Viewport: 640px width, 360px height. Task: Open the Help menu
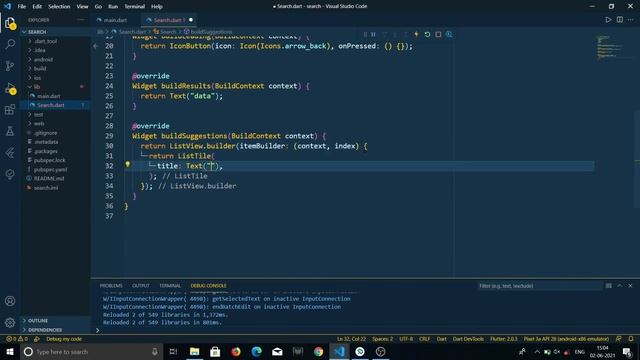(x=157, y=7)
